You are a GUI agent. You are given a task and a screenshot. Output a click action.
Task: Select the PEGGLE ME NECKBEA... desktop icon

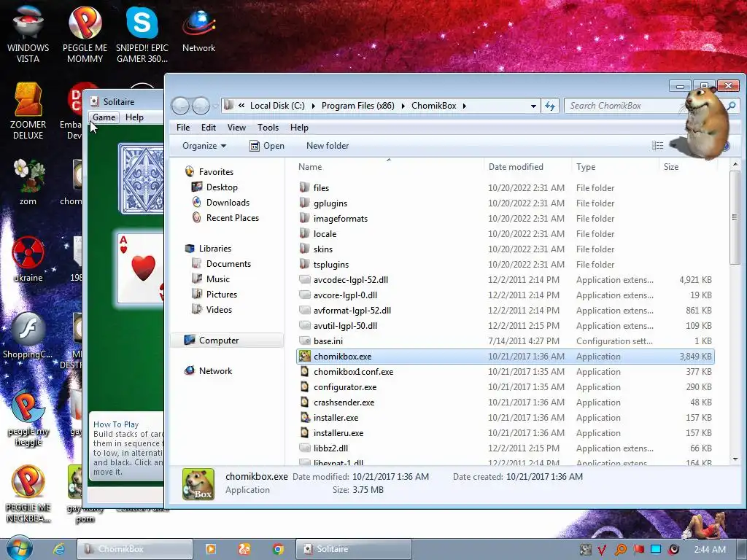(28, 494)
